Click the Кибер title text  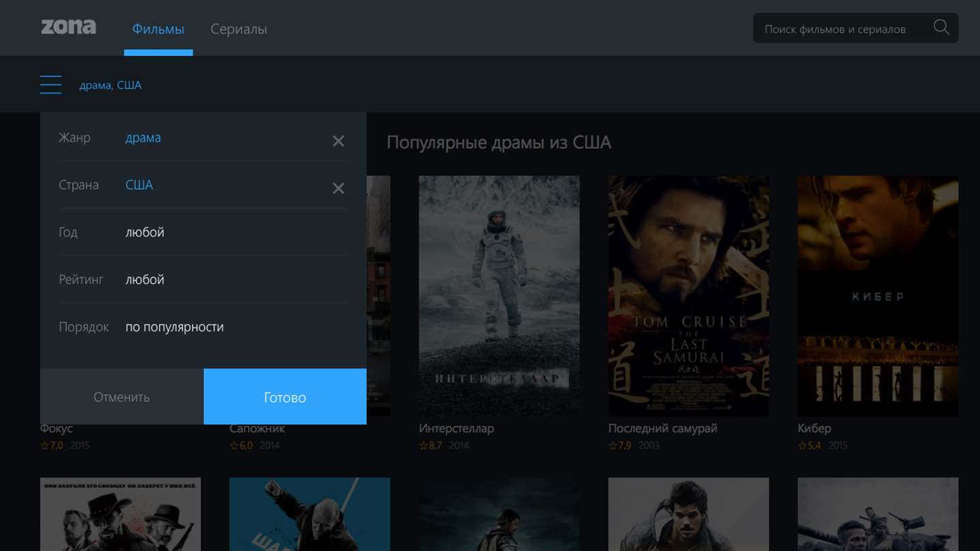point(815,429)
